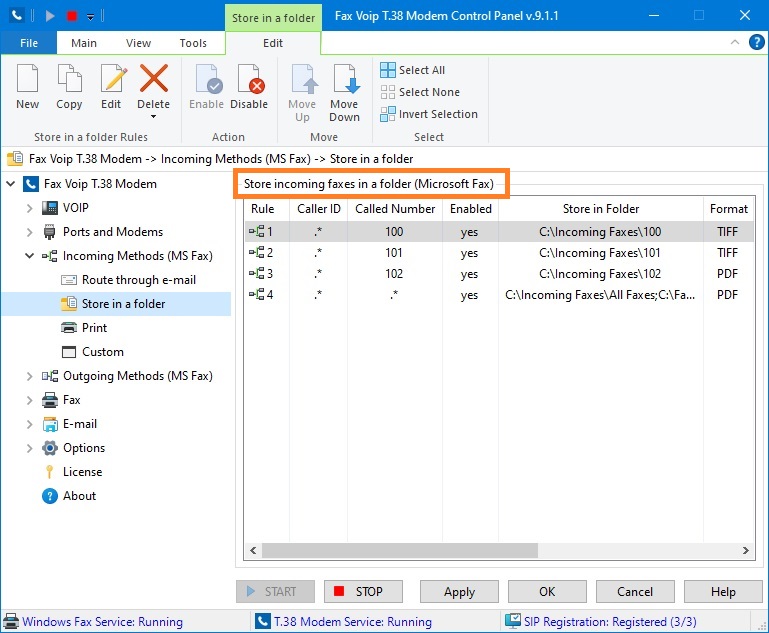Click the Apply button
Viewport: 769px width, 633px height.
459,592
